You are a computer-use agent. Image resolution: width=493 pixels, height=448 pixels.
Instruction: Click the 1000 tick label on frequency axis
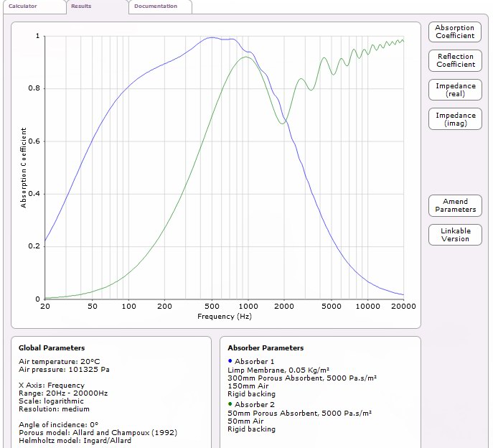(x=248, y=306)
